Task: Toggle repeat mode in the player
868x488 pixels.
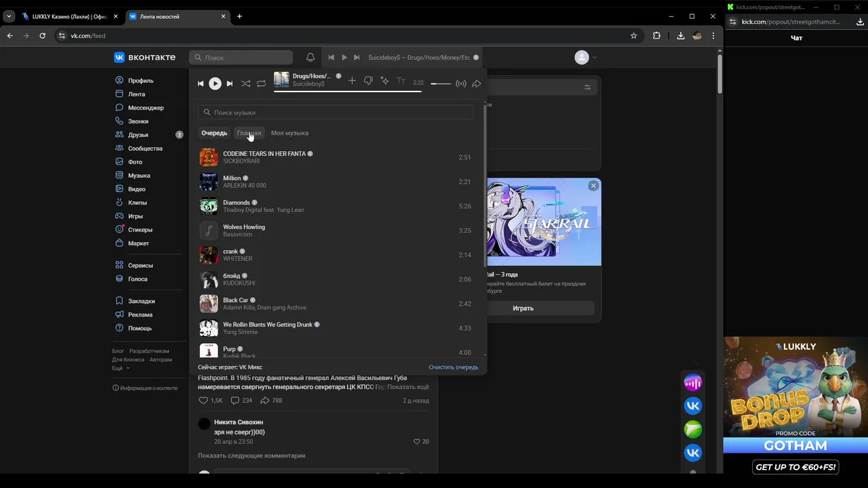Action: [261, 83]
